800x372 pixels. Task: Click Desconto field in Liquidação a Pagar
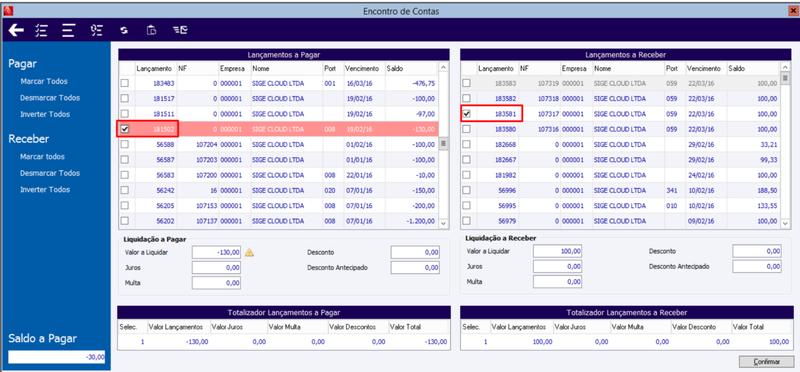pyautogui.click(x=415, y=252)
